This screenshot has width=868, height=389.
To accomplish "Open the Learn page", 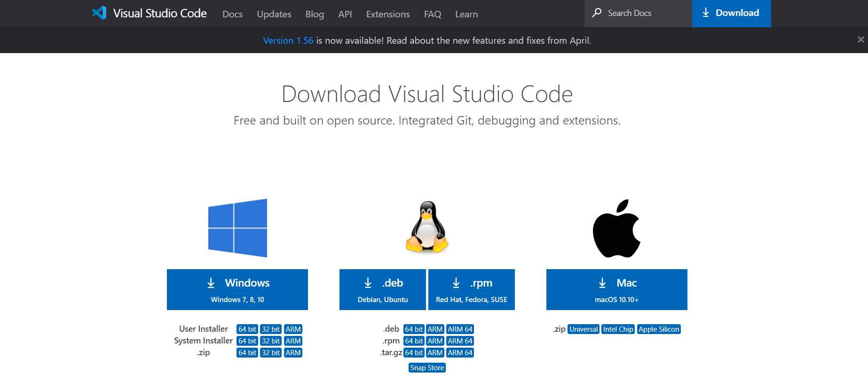I will tap(466, 14).
